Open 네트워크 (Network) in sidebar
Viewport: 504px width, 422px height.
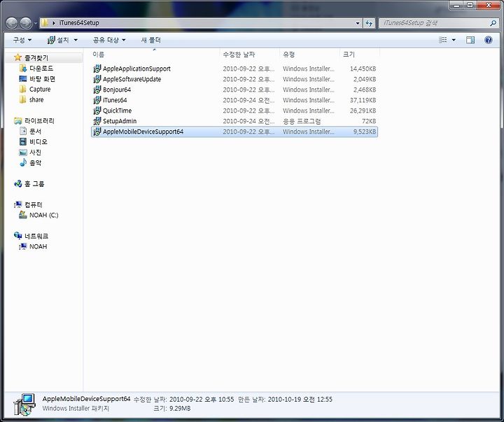(36, 236)
